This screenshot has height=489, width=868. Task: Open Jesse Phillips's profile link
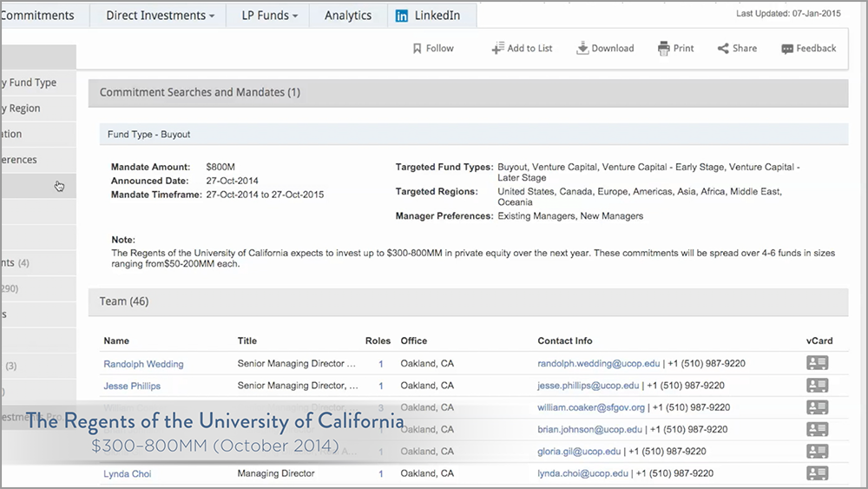tap(132, 386)
